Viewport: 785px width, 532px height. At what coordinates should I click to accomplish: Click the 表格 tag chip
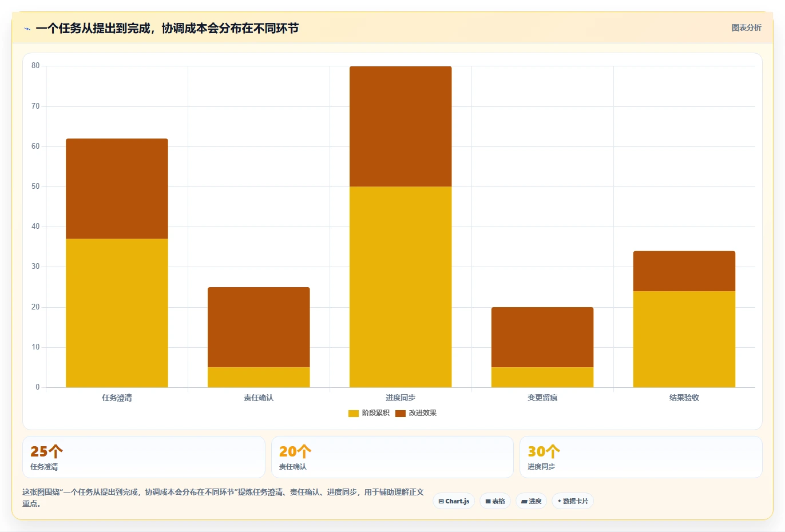[x=495, y=501]
